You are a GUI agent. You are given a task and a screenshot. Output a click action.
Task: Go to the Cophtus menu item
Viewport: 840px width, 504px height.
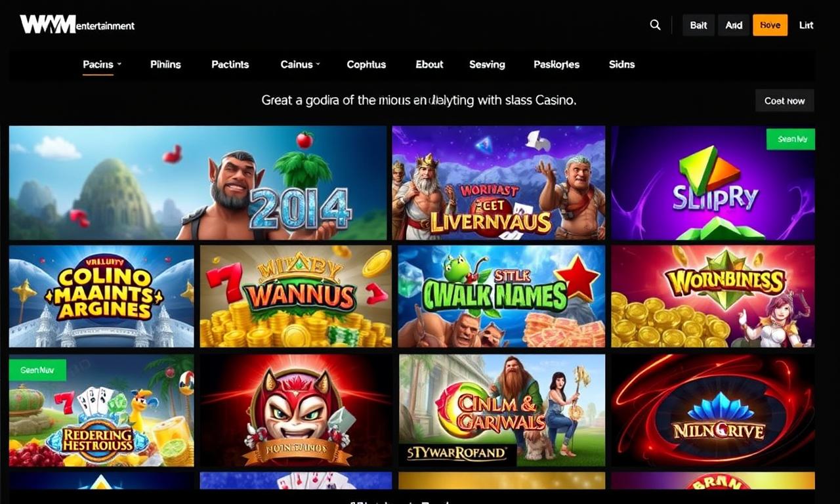point(366,64)
